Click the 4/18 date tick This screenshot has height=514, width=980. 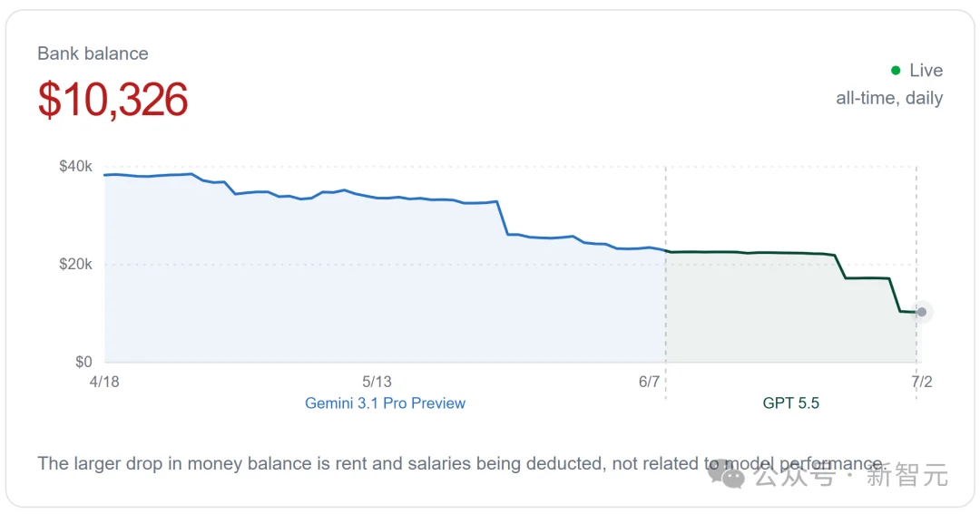[104, 382]
